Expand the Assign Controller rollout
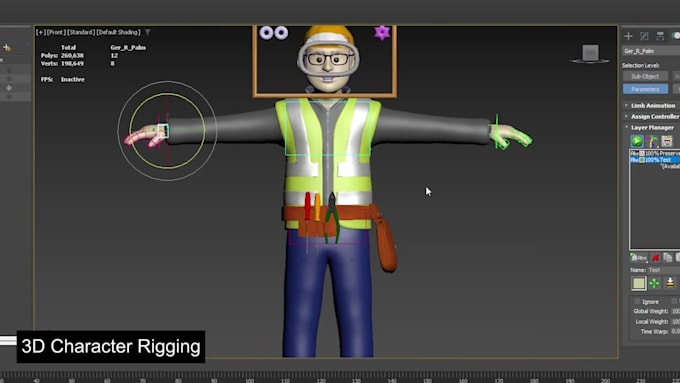680x383 pixels. click(651, 116)
